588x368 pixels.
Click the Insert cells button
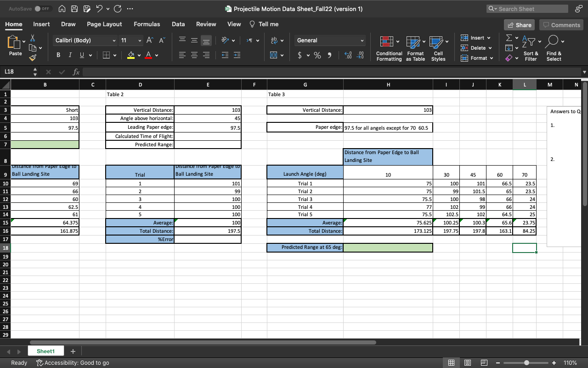[472, 38]
